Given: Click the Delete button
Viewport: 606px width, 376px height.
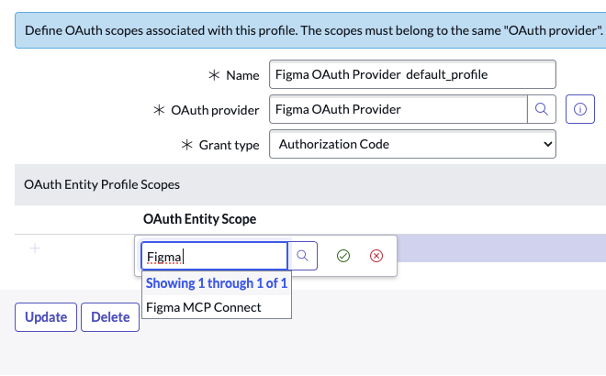Looking at the screenshot, I should click(x=110, y=317).
